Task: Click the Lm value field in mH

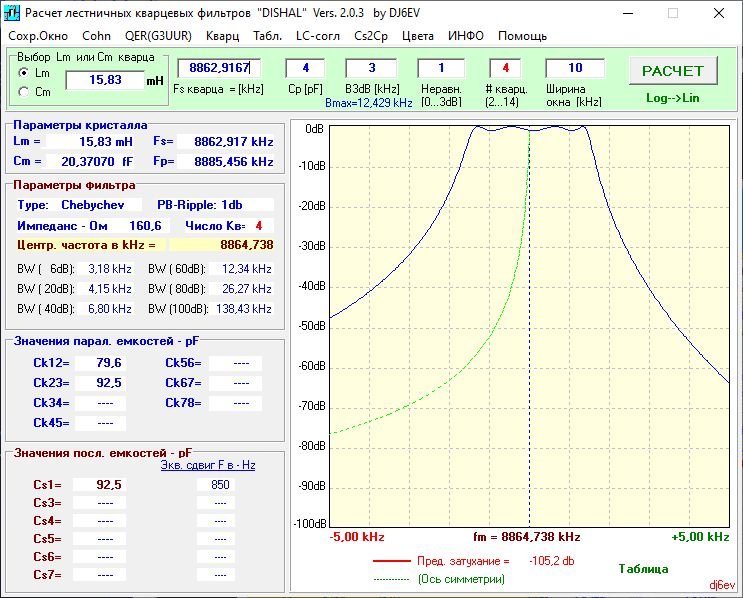Action: 104,80
